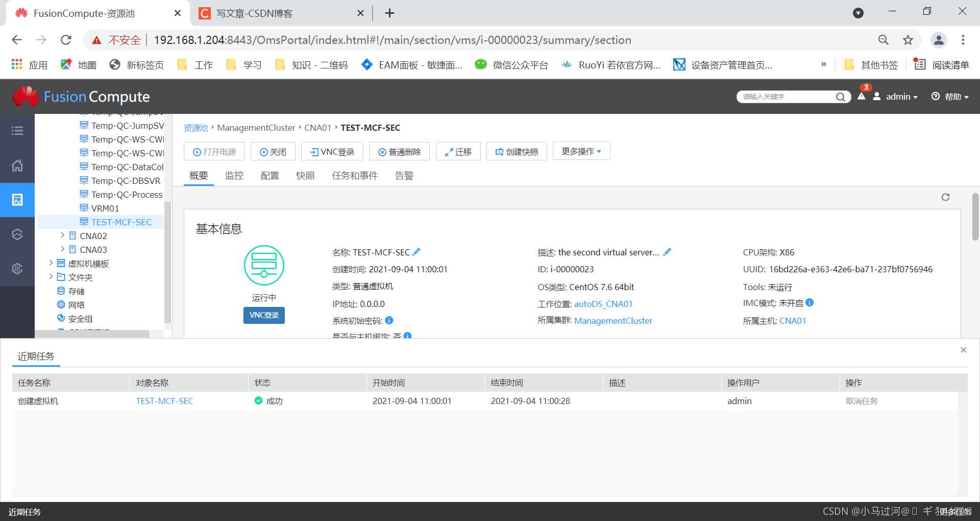The height and width of the screenshot is (521, 980).
Task: Click the bottom hexagon icon in sidebar
Action: click(x=17, y=269)
